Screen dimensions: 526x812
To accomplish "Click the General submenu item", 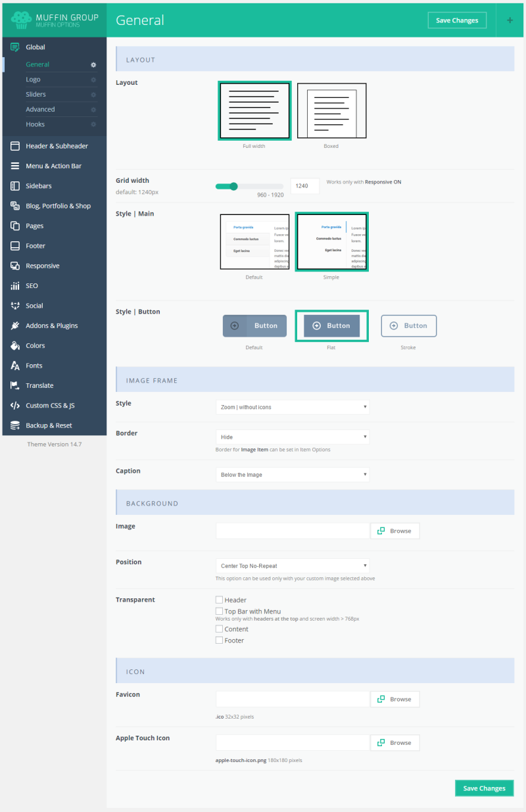I will [37, 64].
